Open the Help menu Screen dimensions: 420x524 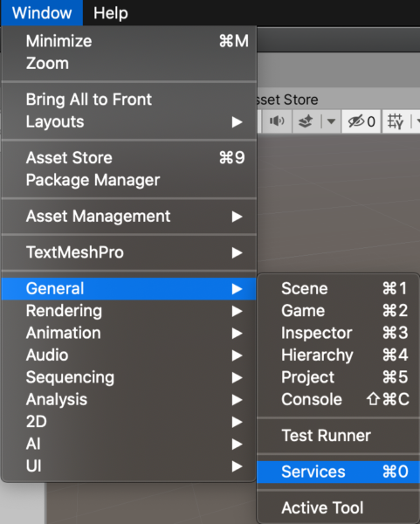pos(111,13)
